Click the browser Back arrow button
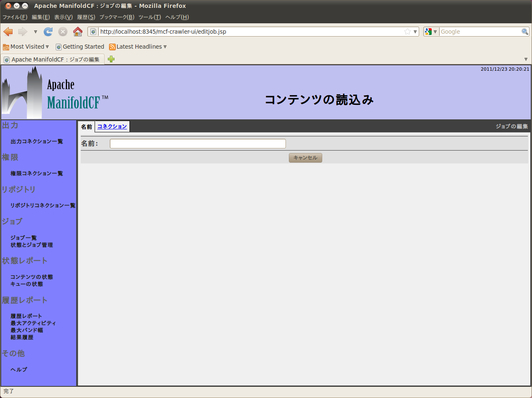The image size is (532, 398). 8,32
